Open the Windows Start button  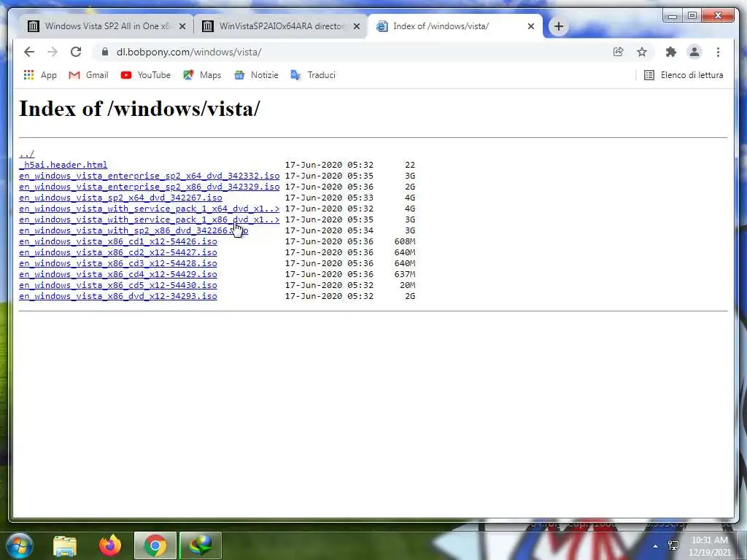(19, 545)
